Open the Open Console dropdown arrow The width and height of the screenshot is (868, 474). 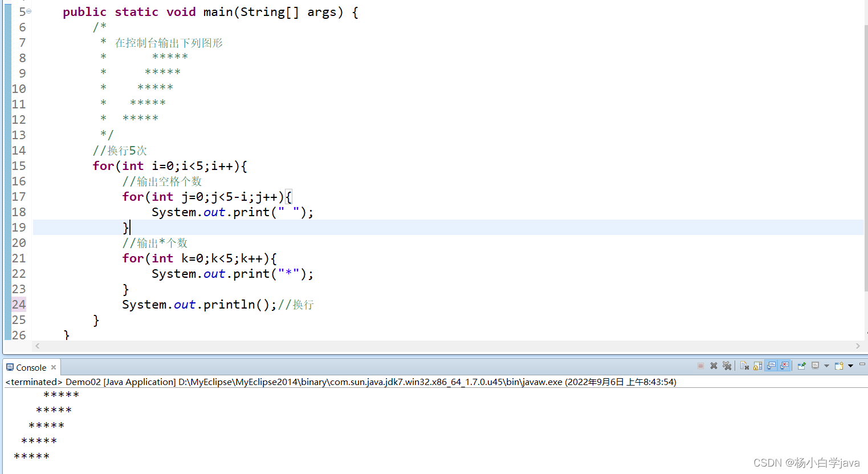point(850,366)
